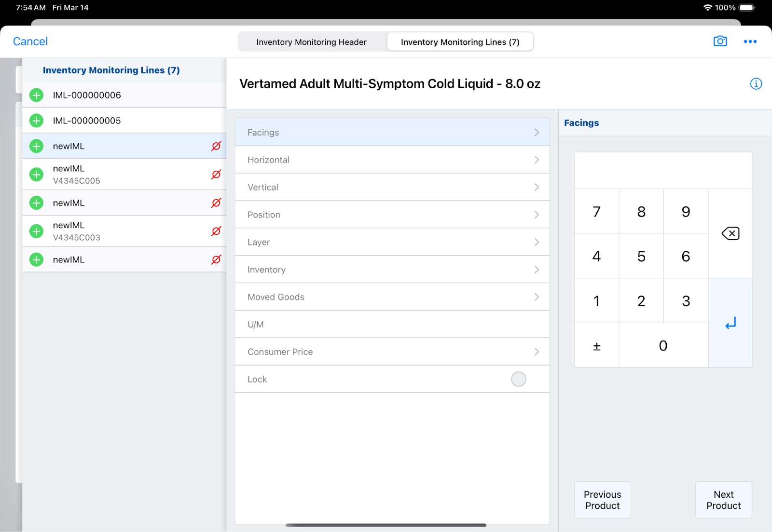Image resolution: width=772 pixels, height=532 pixels.
Task: Show product info via the info icon
Action: (756, 84)
